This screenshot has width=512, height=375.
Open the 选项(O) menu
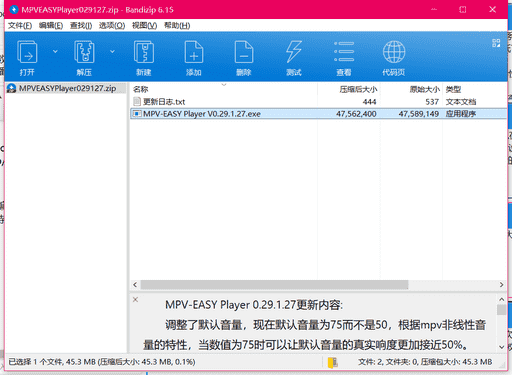click(x=112, y=25)
